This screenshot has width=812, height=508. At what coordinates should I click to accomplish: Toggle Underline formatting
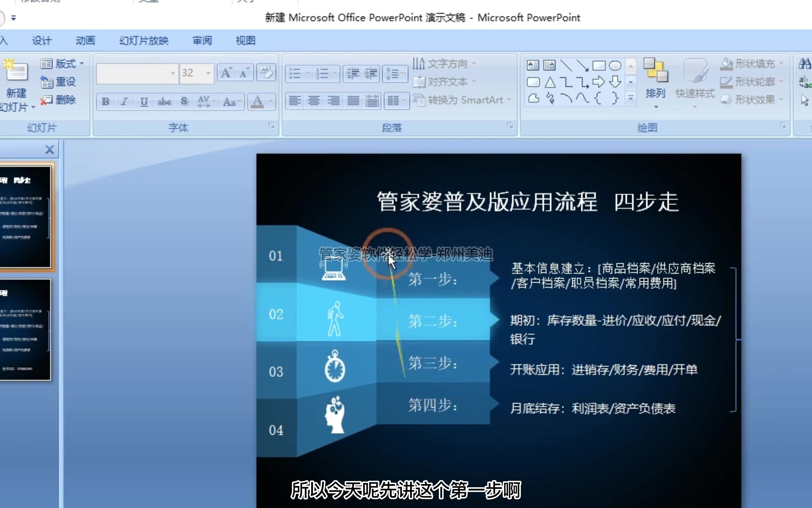pyautogui.click(x=144, y=101)
